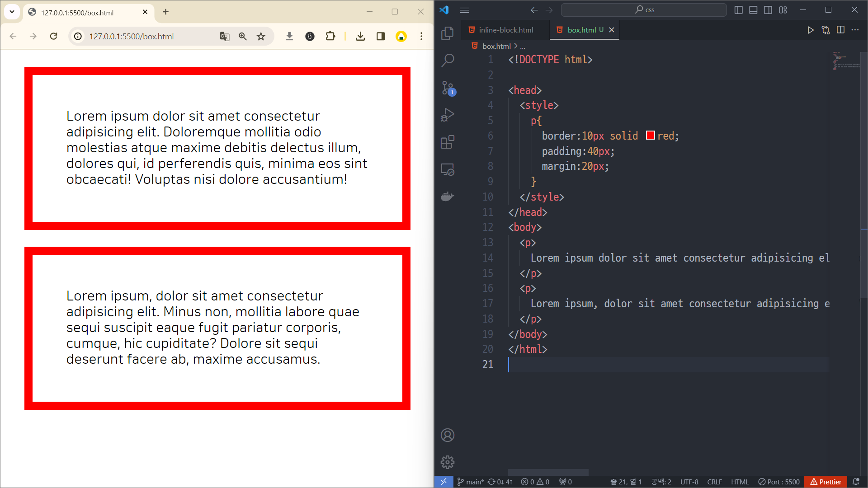Screen dimensions: 868x488
Task: Open the Run and Debug view
Action: click(448, 115)
